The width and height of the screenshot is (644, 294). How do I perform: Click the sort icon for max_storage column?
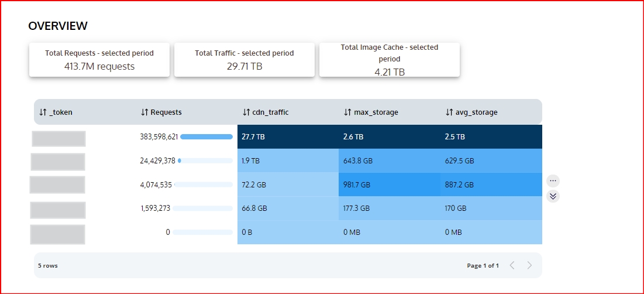[347, 112]
